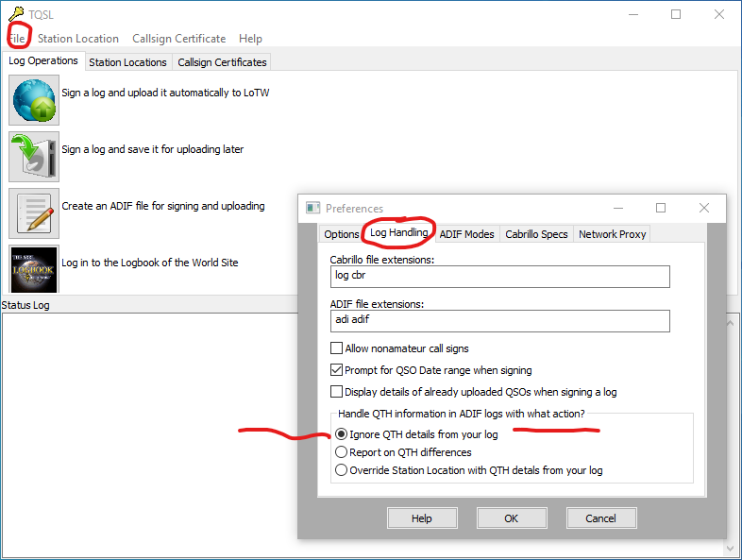742x560 pixels.
Task: Close the Preferences dialog window
Action: click(x=703, y=208)
